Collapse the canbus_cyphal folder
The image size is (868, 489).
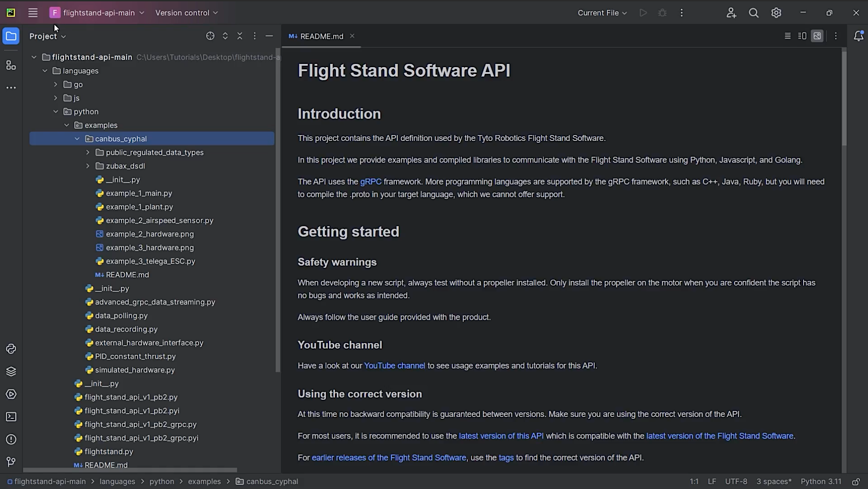click(x=77, y=139)
